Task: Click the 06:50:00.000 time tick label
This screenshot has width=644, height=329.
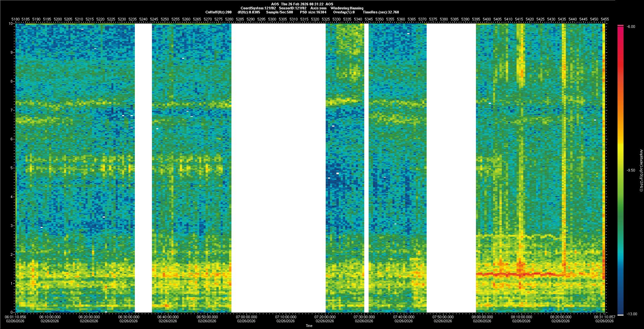Action: pos(207,317)
